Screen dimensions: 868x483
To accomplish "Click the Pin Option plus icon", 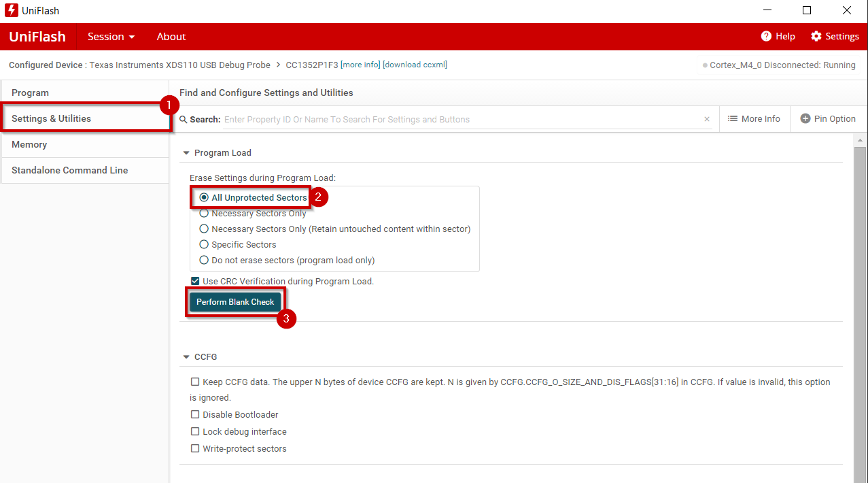I will (805, 119).
